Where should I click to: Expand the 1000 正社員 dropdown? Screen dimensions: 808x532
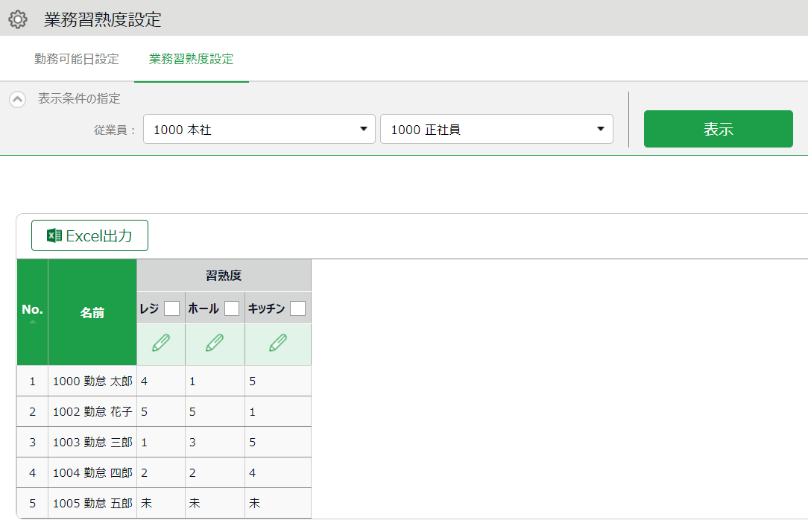tap(496, 129)
